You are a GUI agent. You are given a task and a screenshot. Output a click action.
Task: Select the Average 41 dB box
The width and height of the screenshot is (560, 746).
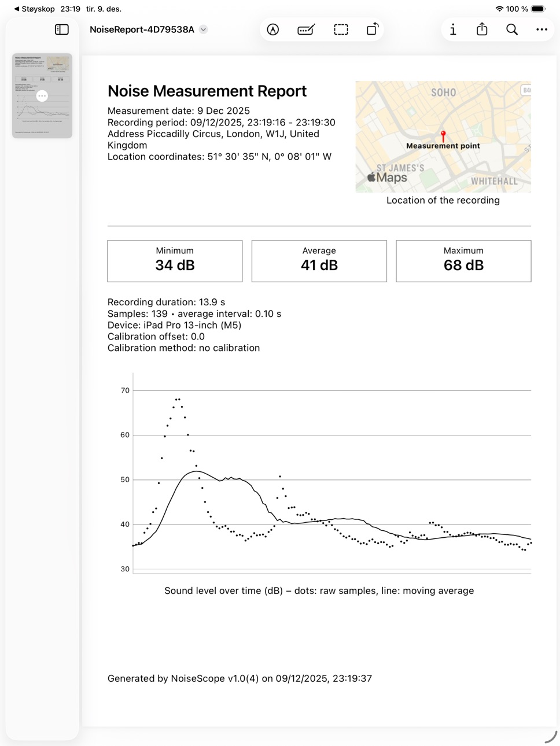pyautogui.click(x=319, y=261)
